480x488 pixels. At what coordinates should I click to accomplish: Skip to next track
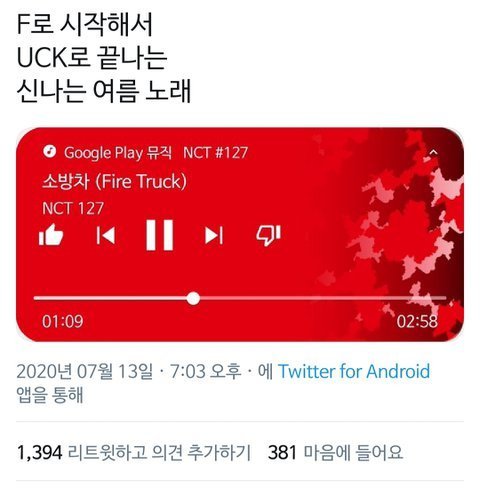213,236
